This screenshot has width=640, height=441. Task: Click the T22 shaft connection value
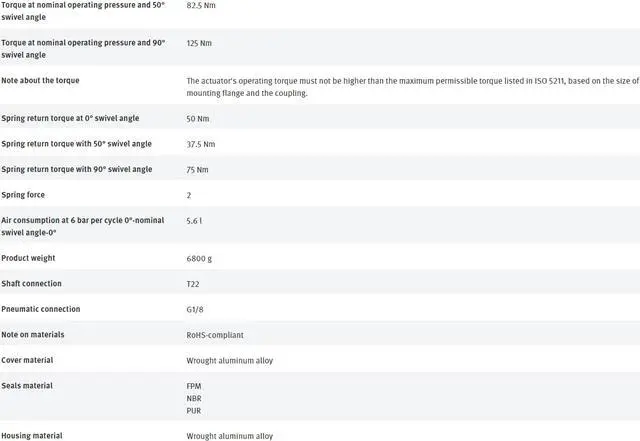coord(193,284)
